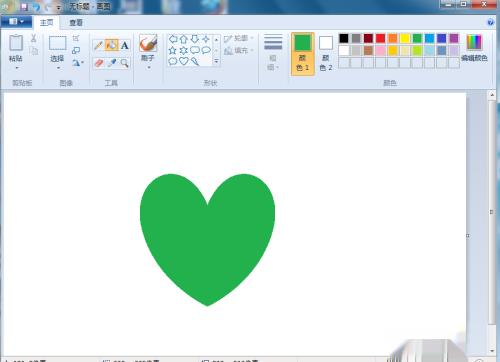
Task: Open the Brushes dropdown arrow
Action: coord(149,67)
